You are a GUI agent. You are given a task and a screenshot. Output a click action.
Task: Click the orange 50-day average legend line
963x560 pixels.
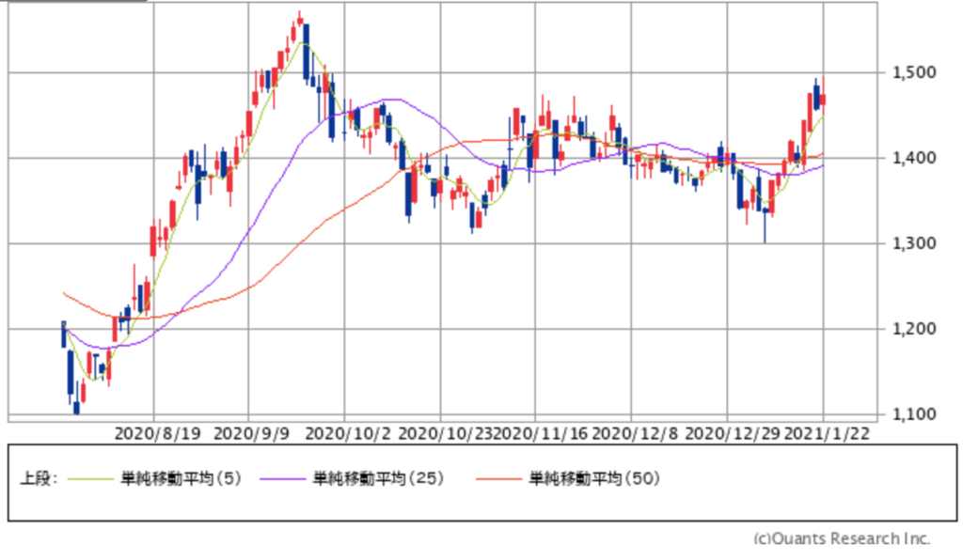click(x=498, y=479)
